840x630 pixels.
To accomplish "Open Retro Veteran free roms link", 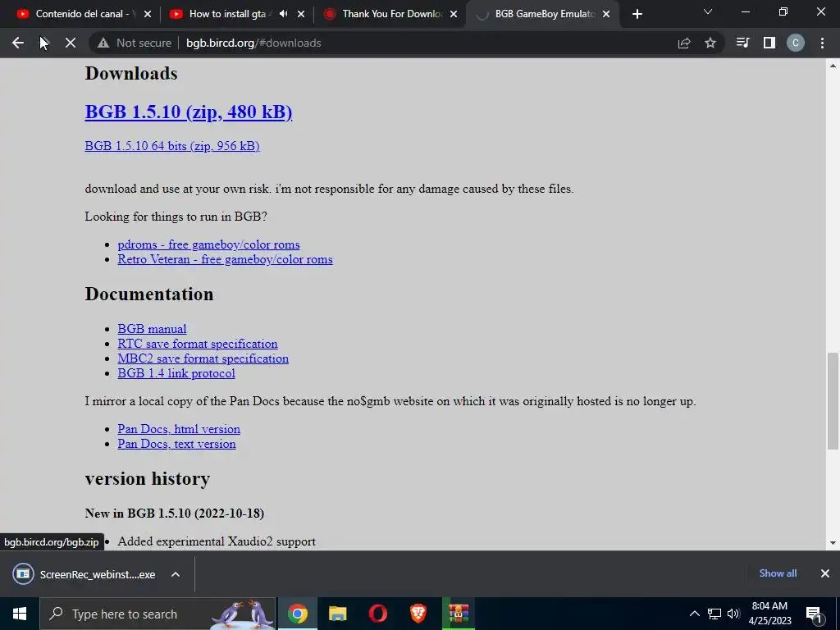I will 225,260.
